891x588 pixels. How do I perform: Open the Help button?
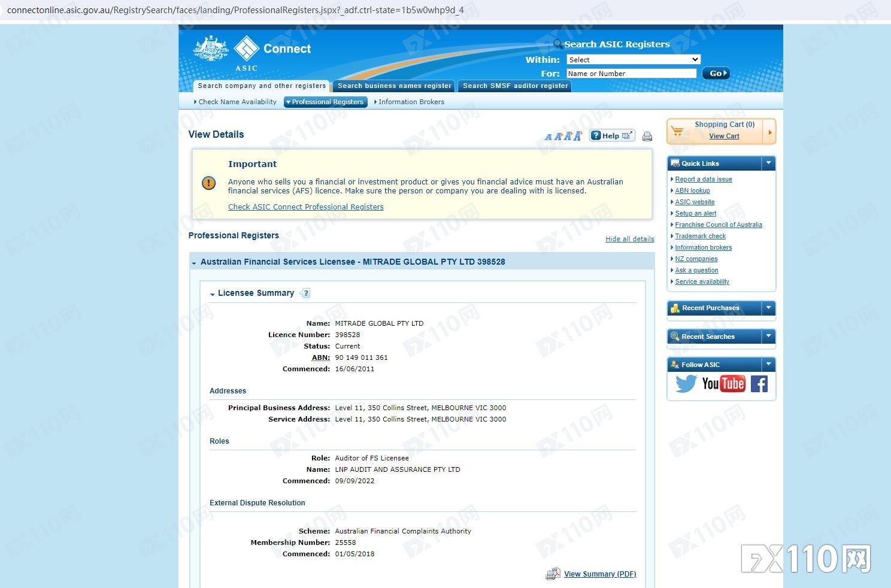tap(612, 136)
